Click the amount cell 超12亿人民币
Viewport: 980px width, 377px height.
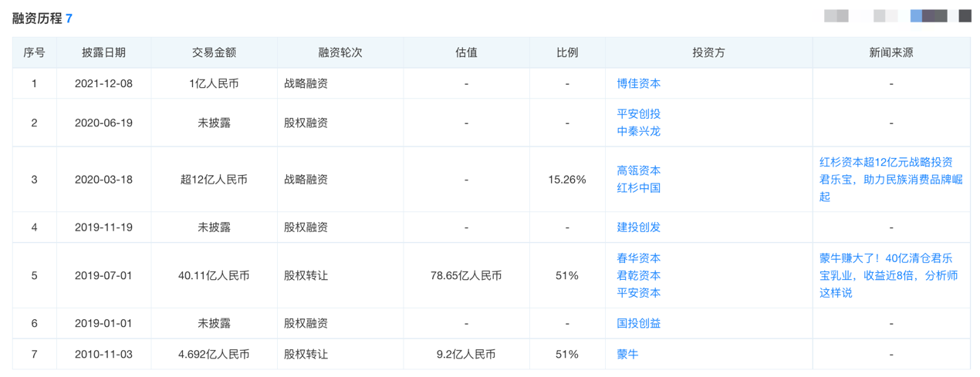(215, 180)
